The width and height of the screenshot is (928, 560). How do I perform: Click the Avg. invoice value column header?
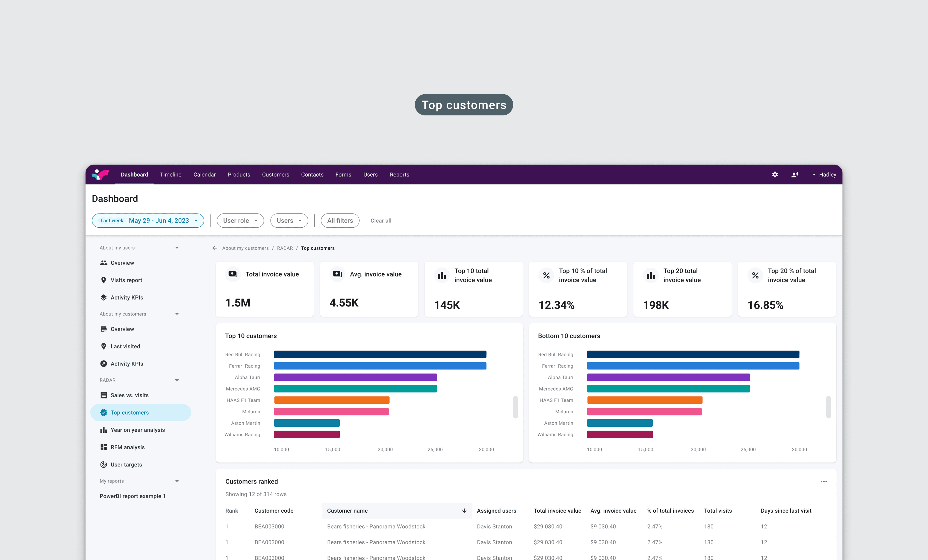pos(613,511)
